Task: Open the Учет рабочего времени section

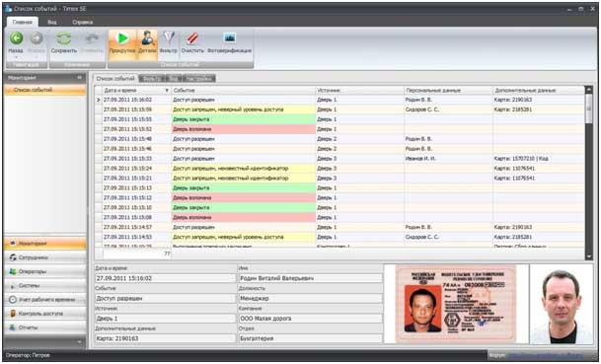Action: [45, 300]
